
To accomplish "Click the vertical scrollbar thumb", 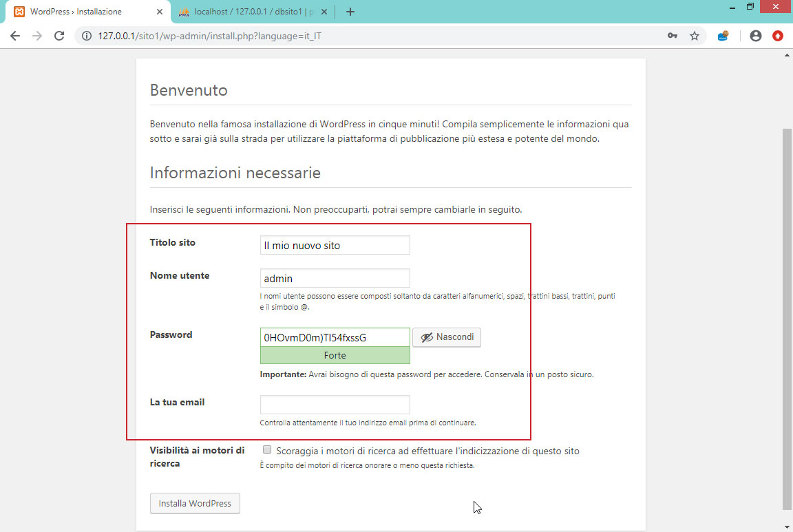I will click(787, 319).
